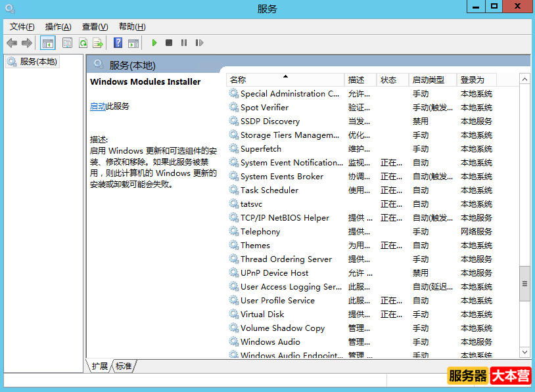535x392 pixels.
Task: Select the Volume Shadow Copy service
Action: coord(361,328)
